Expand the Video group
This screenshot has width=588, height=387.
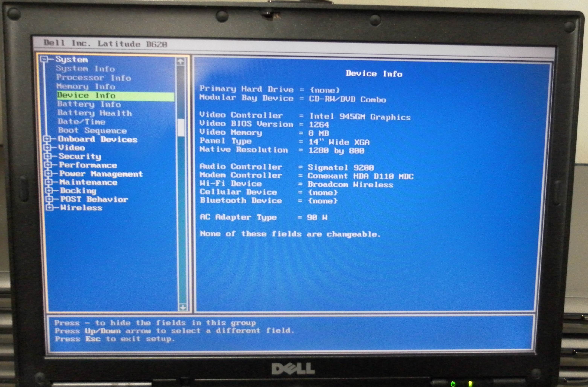[47, 148]
